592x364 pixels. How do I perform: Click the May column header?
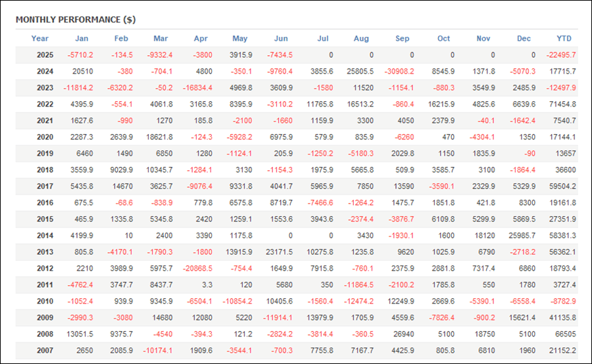coord(239,39)
